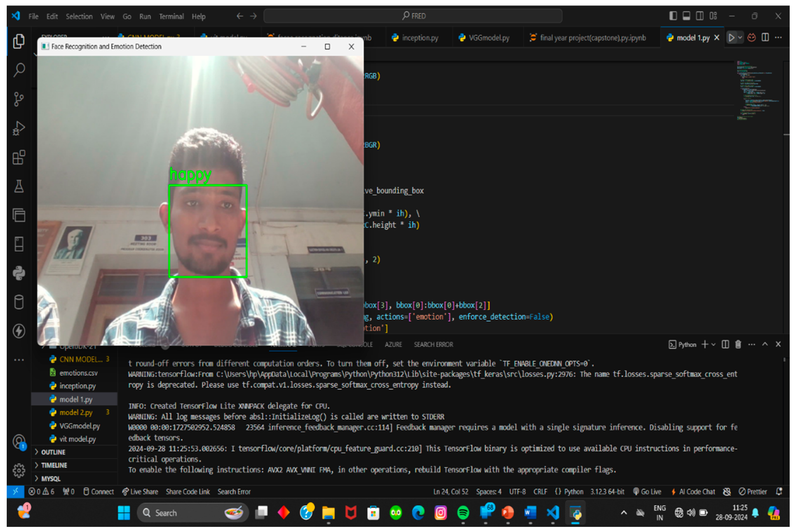
Task: Expand the TIMELINE section
Action: 54,465
